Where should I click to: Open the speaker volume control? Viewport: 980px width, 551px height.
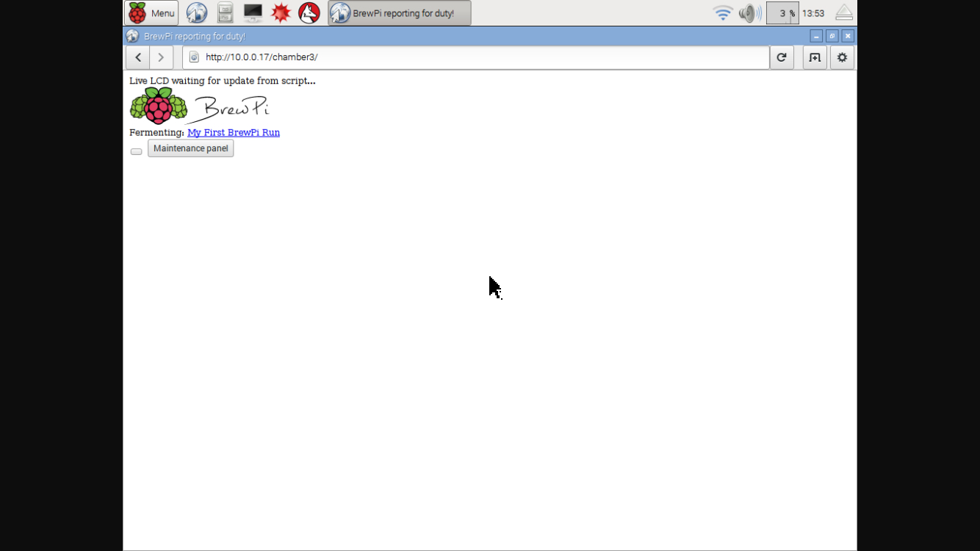click(x=750, y=13)
